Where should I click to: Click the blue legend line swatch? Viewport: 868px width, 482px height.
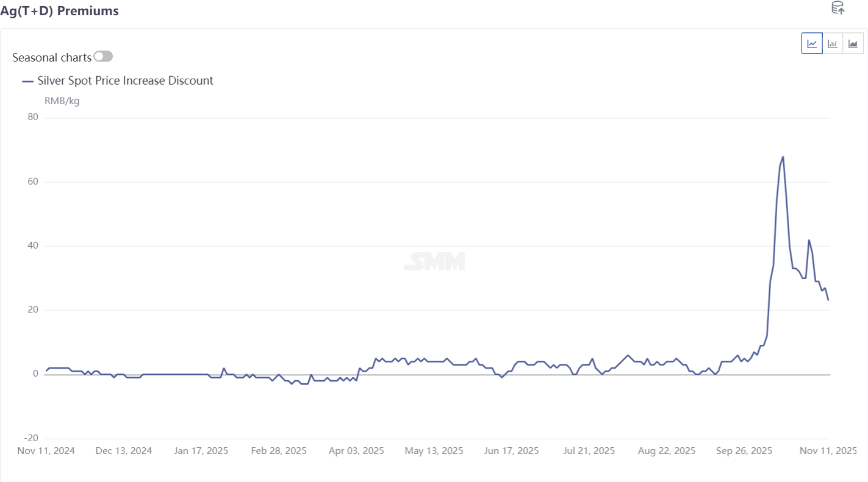pos(27,80)
